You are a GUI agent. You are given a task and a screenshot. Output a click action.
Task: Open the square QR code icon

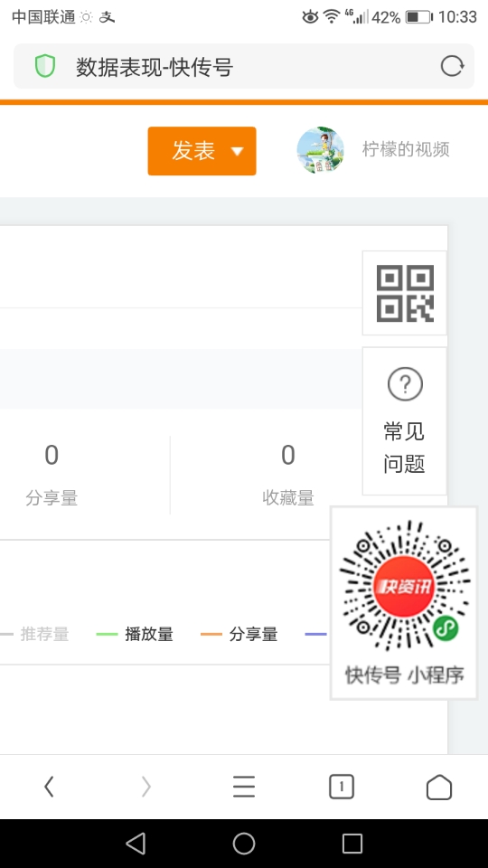click(405, 293)
